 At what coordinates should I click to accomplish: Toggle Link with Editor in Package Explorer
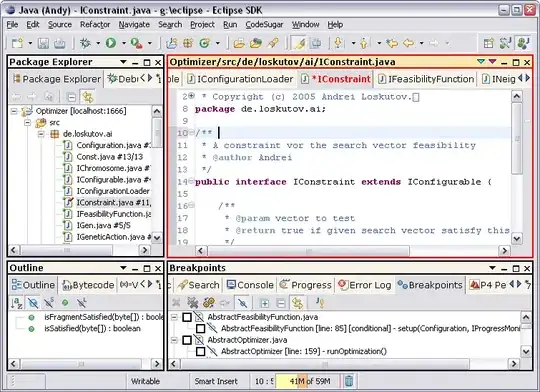click(x=87, y=97)
